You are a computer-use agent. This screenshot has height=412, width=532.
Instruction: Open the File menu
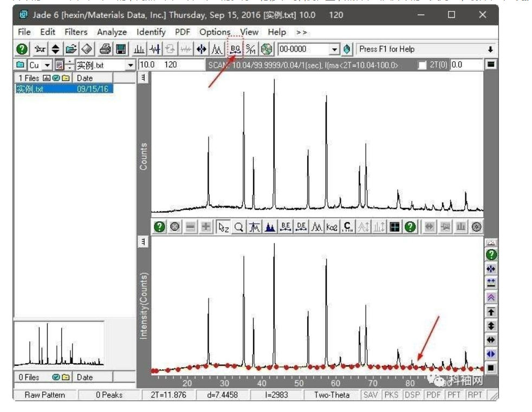[x=24, y=32]
